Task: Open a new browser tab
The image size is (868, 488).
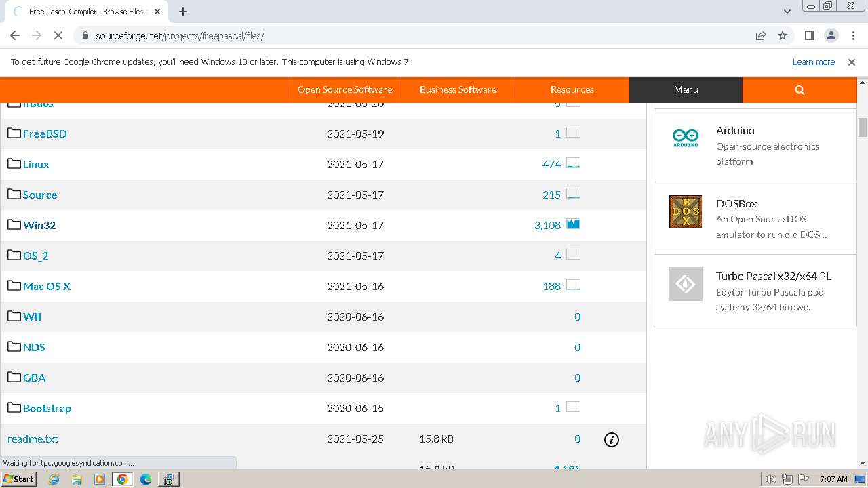Action: (x=183, y=12)
